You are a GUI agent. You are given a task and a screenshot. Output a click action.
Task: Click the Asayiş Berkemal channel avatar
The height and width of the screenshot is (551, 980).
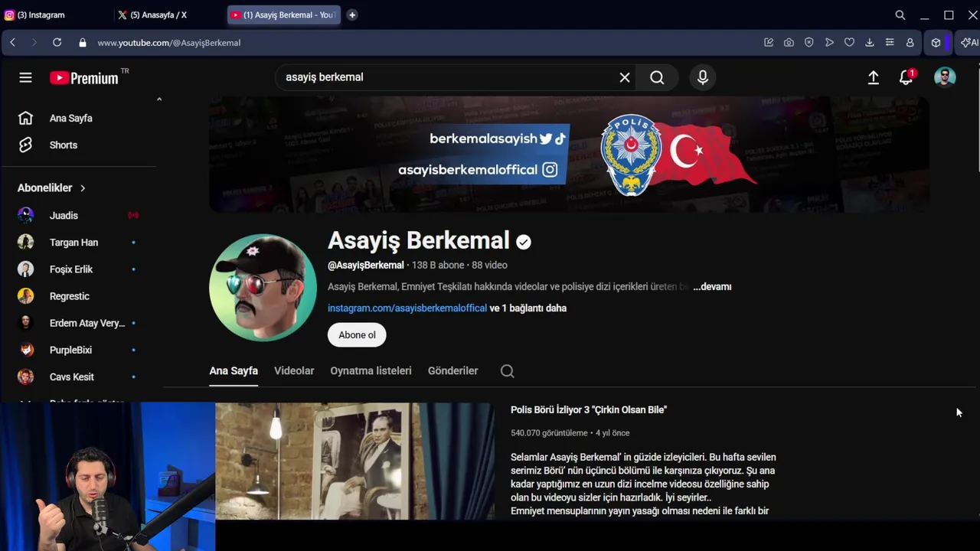click(x=263, y=287)
